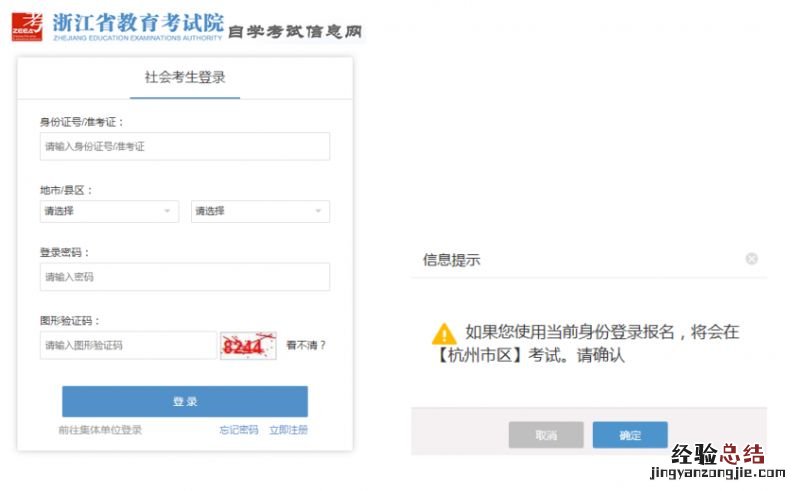
Task: Open the first 请选择 city dropdown
Action: pos(109,211)
